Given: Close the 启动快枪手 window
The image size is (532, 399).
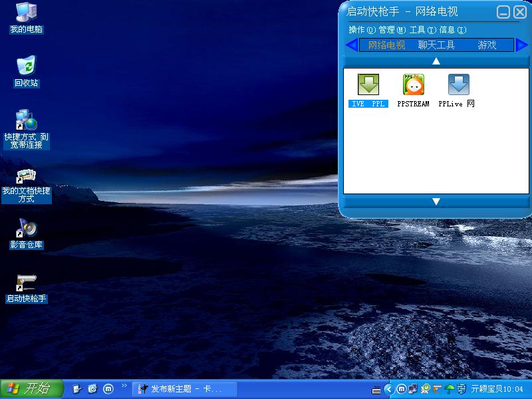Looking at the screenshot, I should click(x=520, y=12).
